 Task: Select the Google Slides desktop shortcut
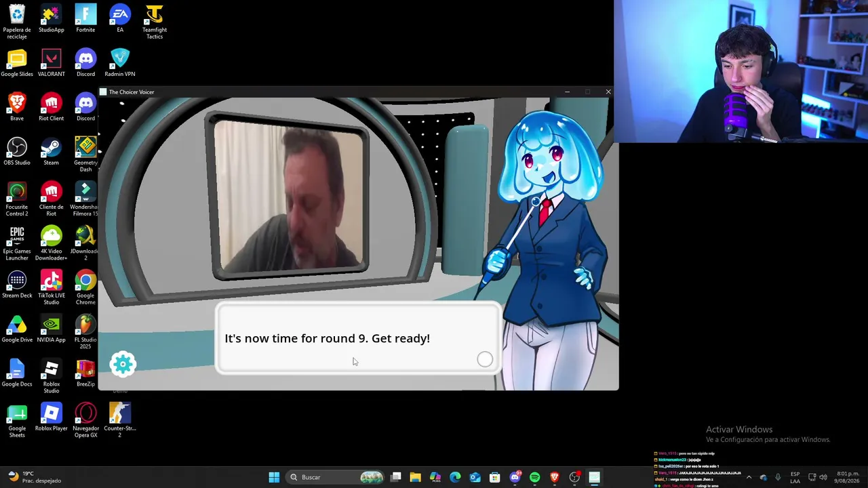tap(17, 63)
